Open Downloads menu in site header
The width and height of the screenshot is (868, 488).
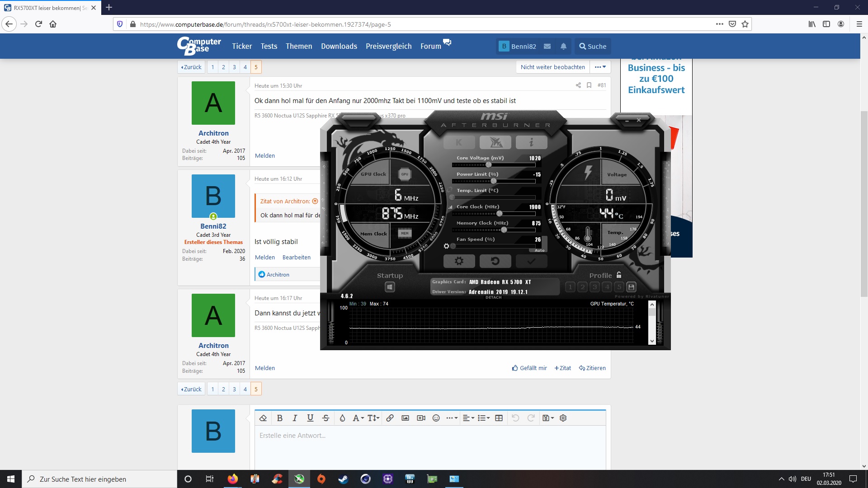point(339,46)
